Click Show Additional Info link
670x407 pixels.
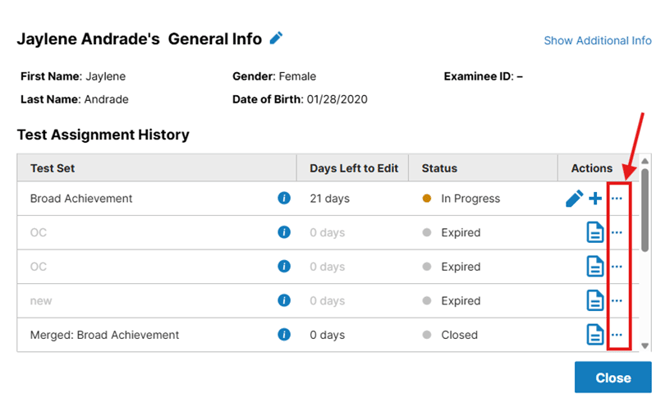click(x=597, y=41)
